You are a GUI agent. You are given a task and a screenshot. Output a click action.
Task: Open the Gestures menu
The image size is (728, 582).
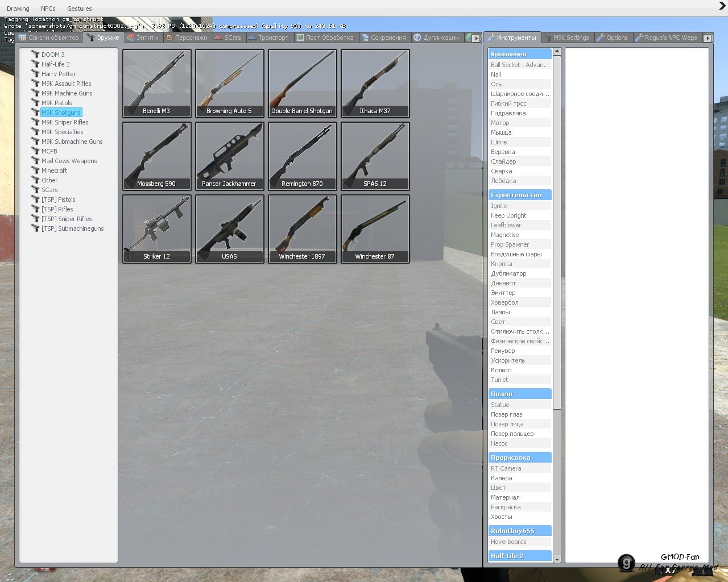80,9
